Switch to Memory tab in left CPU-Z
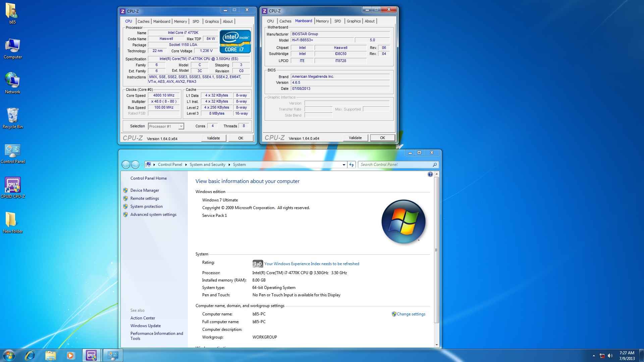The width and height of the screenshot is (644, 362). (x=180, y=21)
